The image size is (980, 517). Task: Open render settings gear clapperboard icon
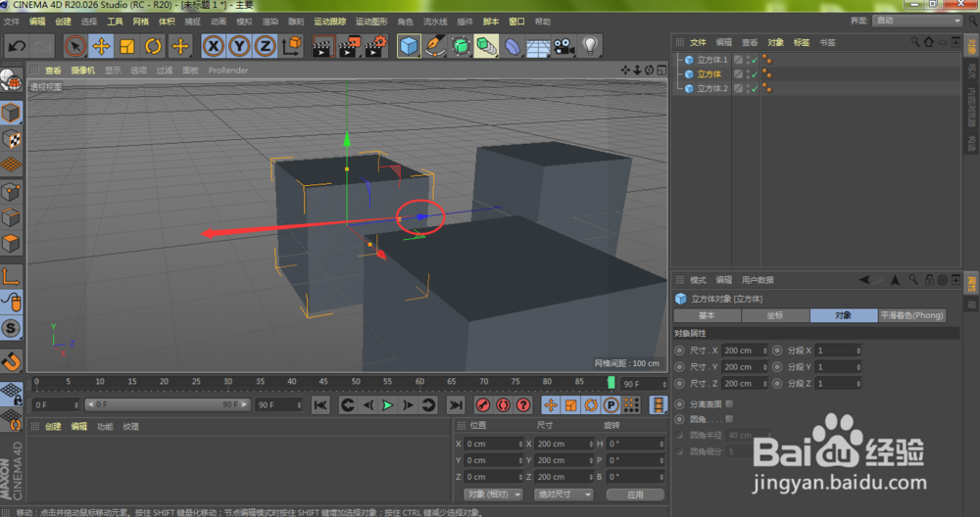pyautogui.click(x=375, y=46)
